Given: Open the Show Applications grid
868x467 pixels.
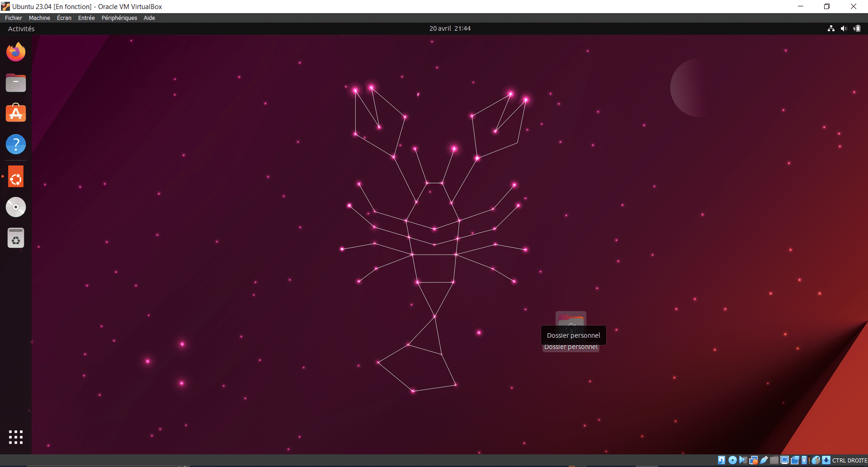Looking at the screenshot, I should 16,437.
